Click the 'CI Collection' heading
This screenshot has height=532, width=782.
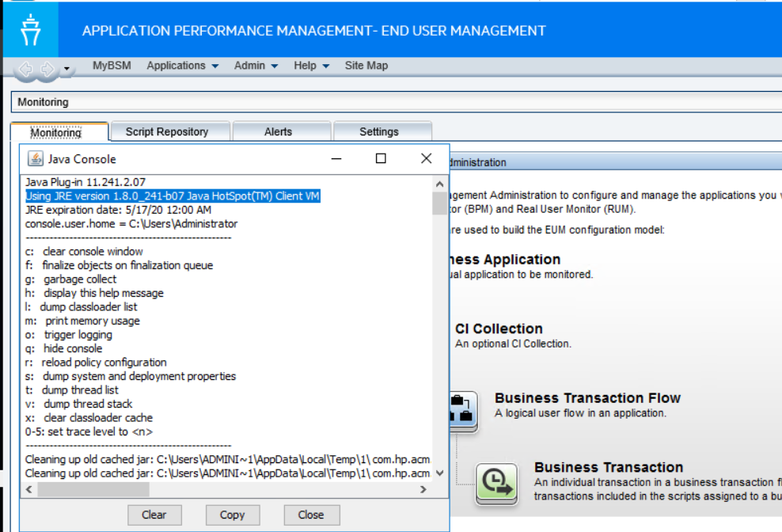(499, 329)
